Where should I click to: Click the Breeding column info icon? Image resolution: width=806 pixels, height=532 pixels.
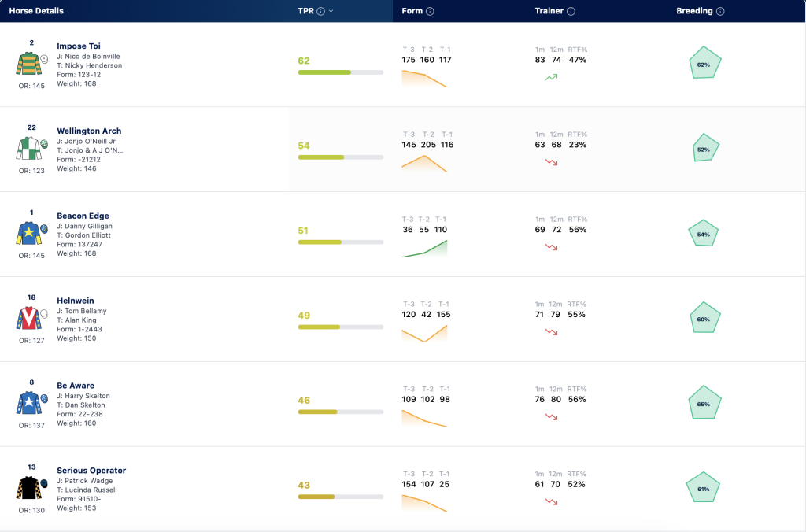click(x=720, y=11)
